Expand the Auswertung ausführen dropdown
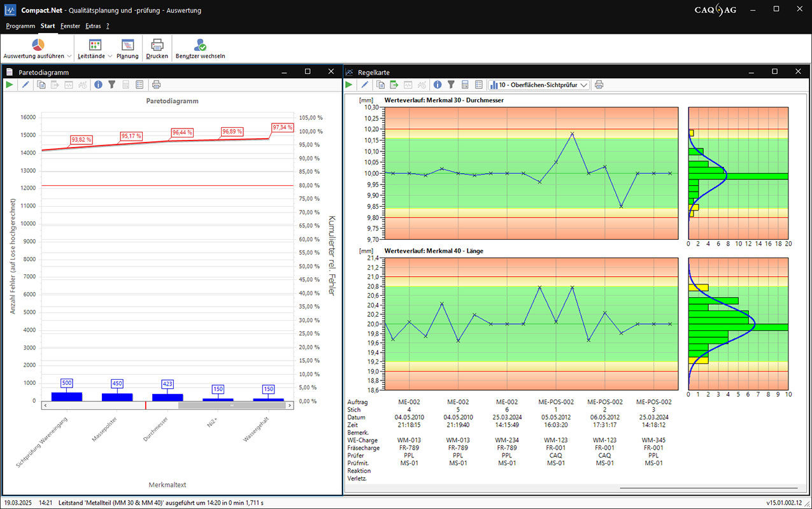The image size is (812, 509). pyautogui.click(x=69, y=56)
